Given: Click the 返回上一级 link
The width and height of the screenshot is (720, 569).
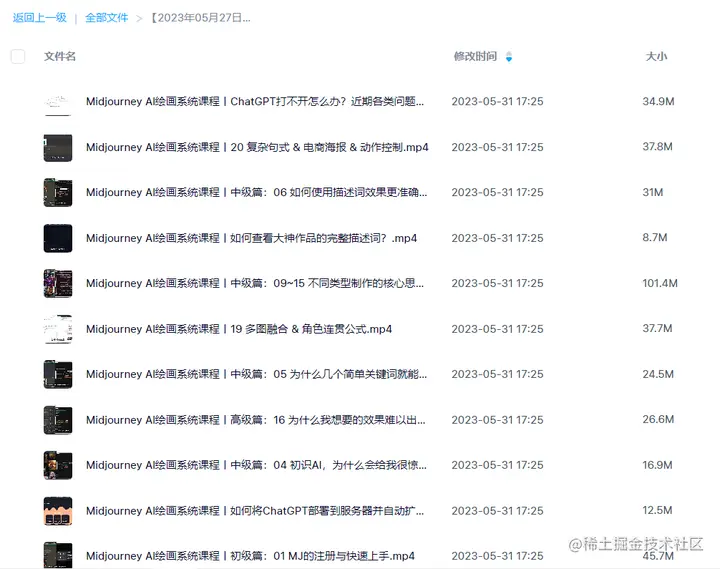Looking at the screenshot, I should (39, 18).
